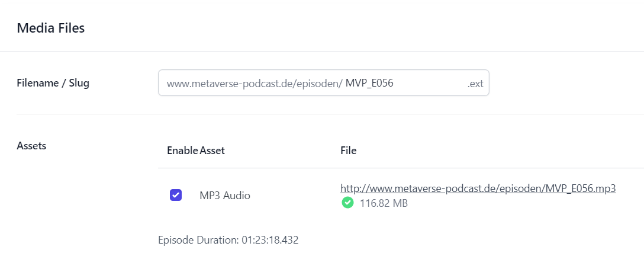Toggle the MP3 Audio enable checkbox
644x259 pixels.
tap(176, 195)
